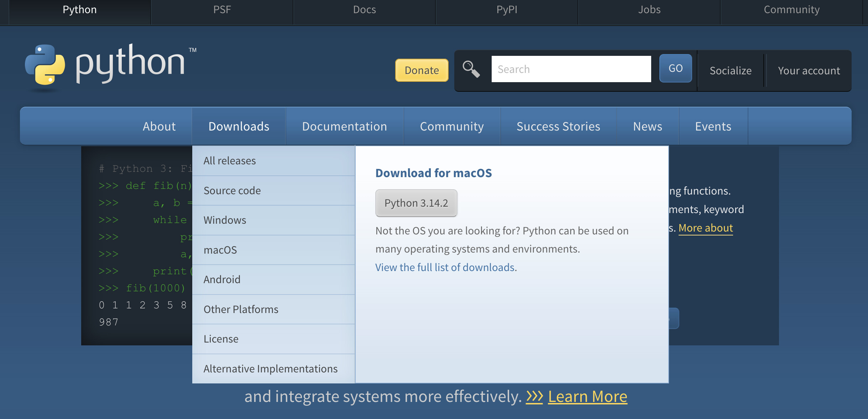This screenshot has width=868, height=419.
Task: Choose Alternative Implementations menu item
Action: pyautogui.click(x=270, y=369)
